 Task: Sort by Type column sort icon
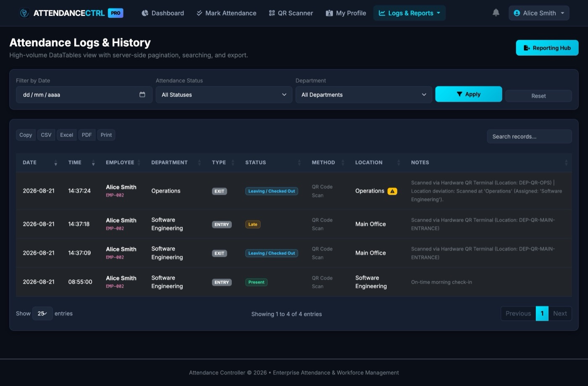pos(233,163)
